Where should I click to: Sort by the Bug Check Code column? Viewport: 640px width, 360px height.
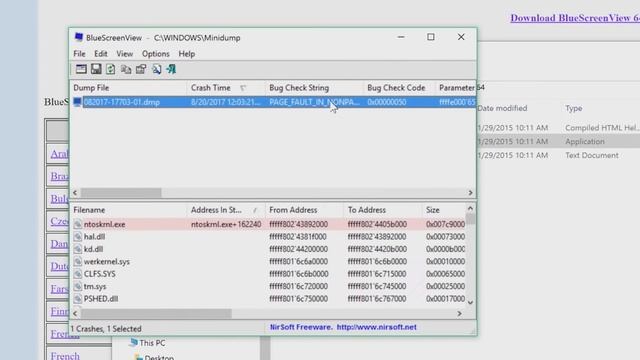pos(400,88)
